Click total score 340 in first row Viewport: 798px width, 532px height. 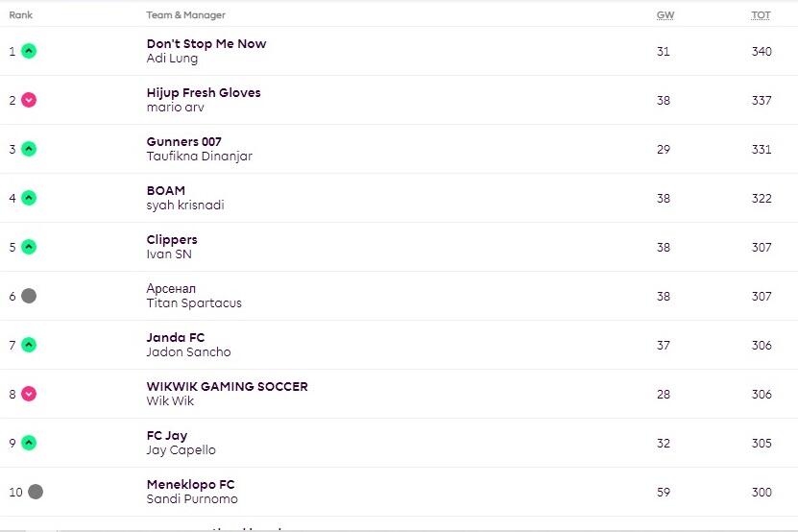(x=762, y=51)
